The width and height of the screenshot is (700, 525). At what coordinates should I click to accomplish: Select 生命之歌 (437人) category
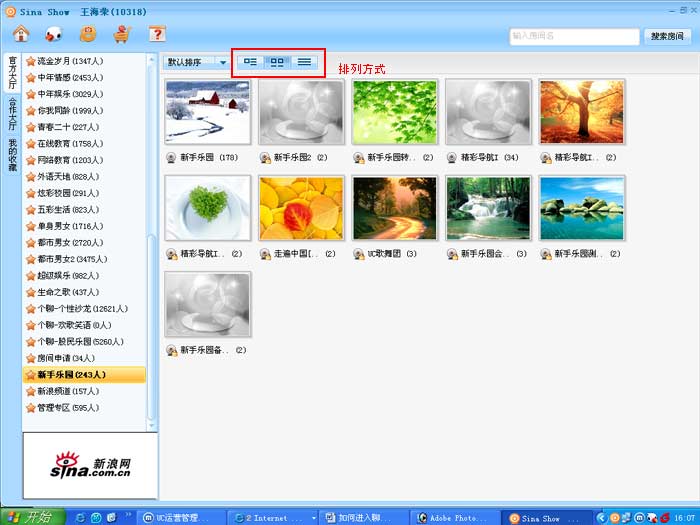click(84, 292)
